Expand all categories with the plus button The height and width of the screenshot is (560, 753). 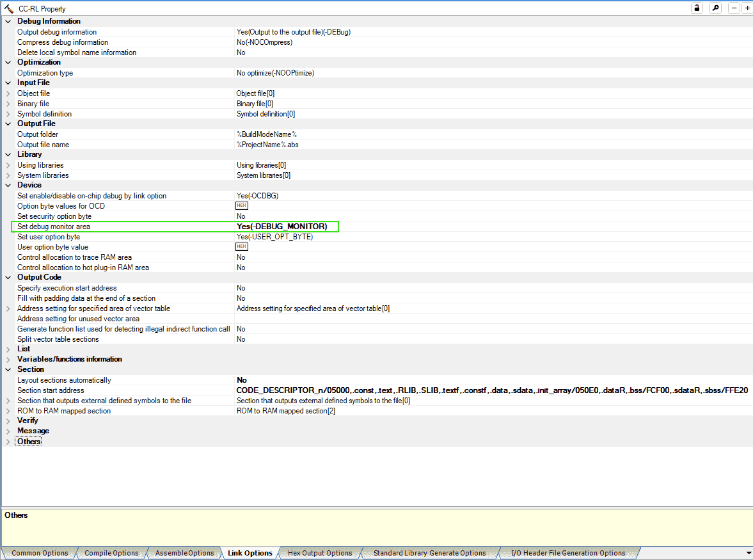[747, 8]
